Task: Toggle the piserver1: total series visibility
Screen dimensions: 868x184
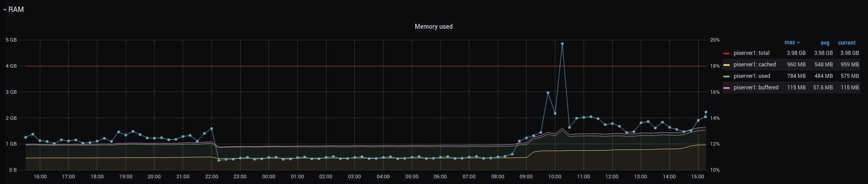Action: point(751,53)
